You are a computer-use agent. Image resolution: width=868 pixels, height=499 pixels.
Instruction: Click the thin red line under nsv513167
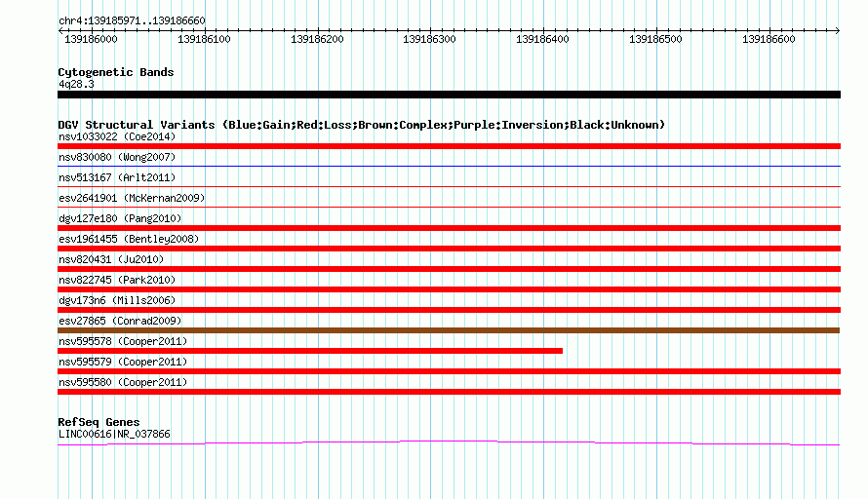[449, 186]
